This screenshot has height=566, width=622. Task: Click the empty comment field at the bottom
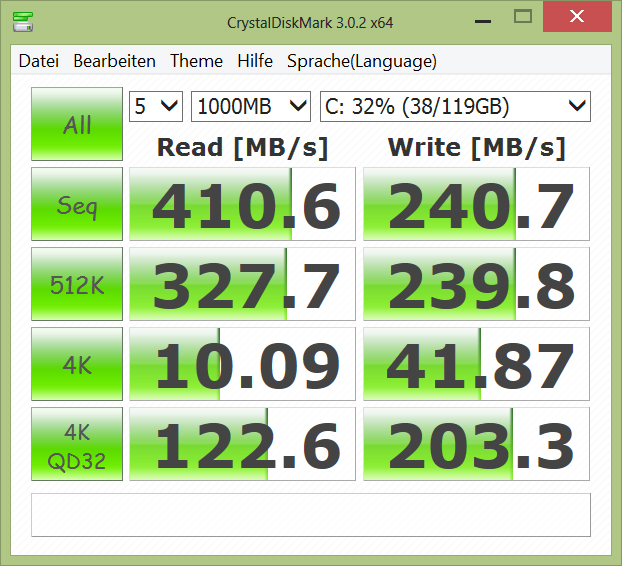(x=311, y=515)
